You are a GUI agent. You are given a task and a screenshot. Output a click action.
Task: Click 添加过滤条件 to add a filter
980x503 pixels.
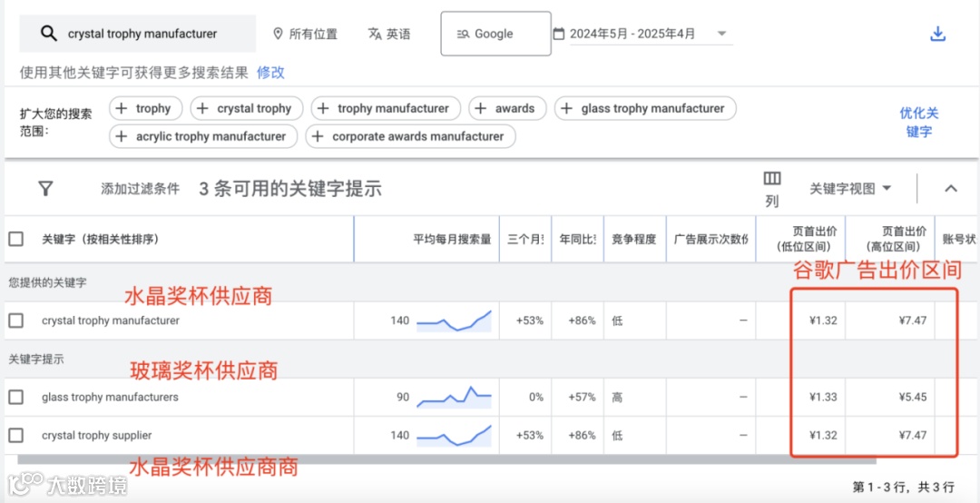click(x=140, y=188)
